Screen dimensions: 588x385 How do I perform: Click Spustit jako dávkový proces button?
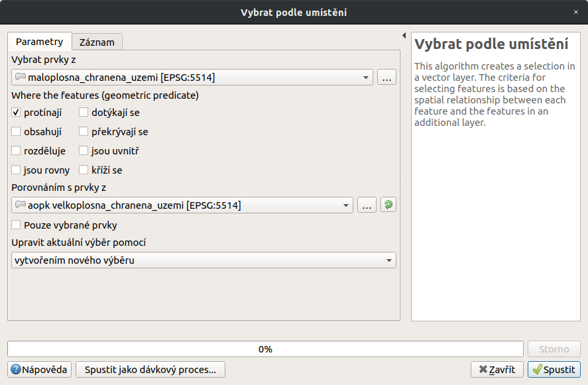click(x=150, y=369)
